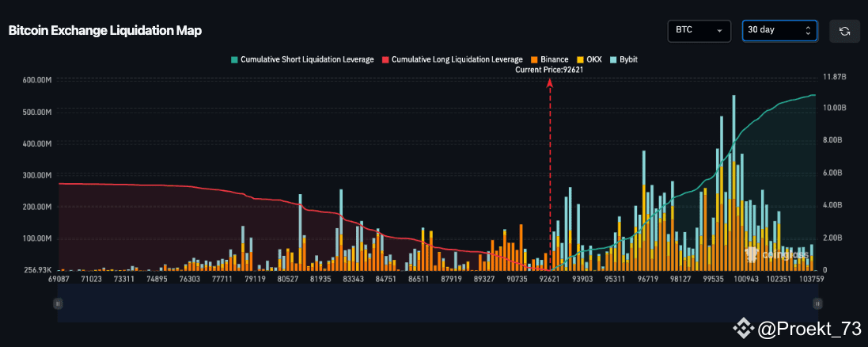
Task: Toggle the Bybit legend series
Action: [624, 59]
